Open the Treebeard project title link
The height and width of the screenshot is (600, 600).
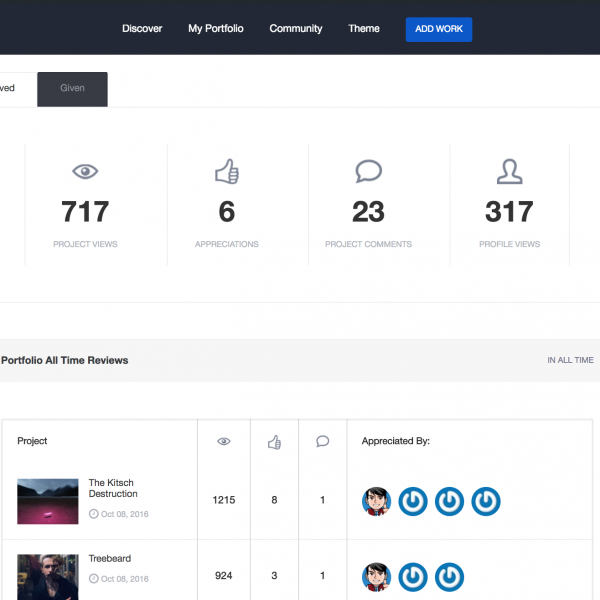coord(110,558)
